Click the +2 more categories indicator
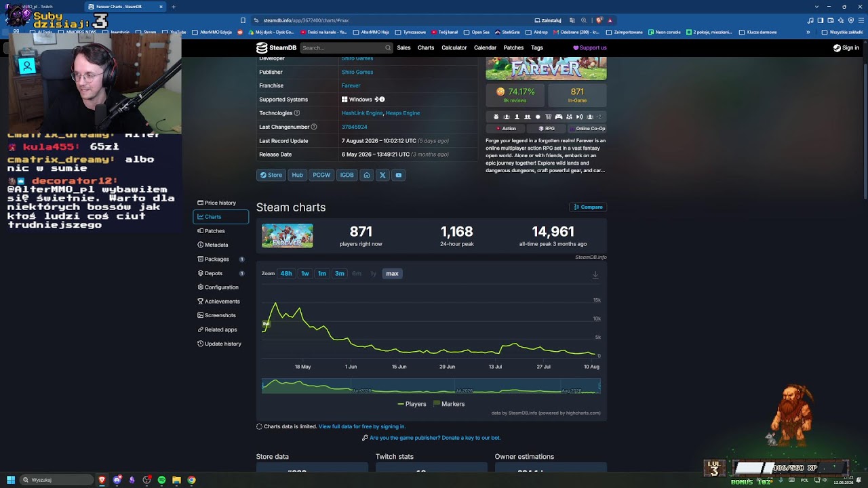The width and height of the screenshot is (868, 488). 599,117
